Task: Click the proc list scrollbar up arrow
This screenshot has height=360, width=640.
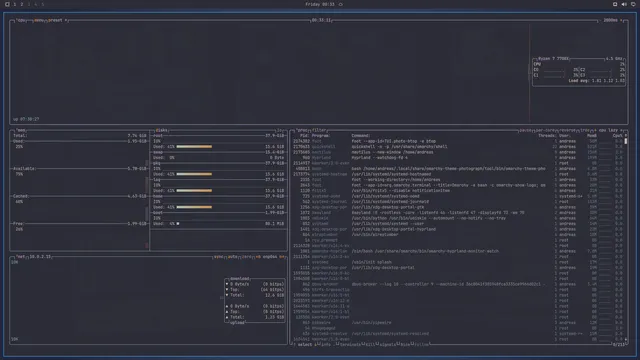Action: pos(626,136)
